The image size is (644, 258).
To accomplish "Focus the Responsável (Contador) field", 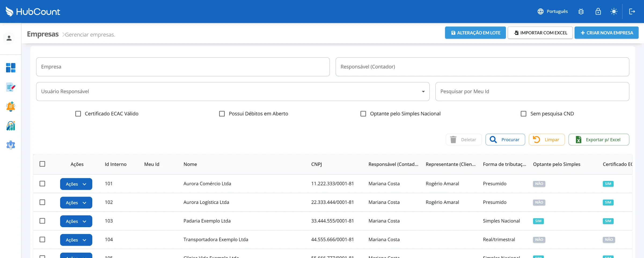I will [482, 67].
